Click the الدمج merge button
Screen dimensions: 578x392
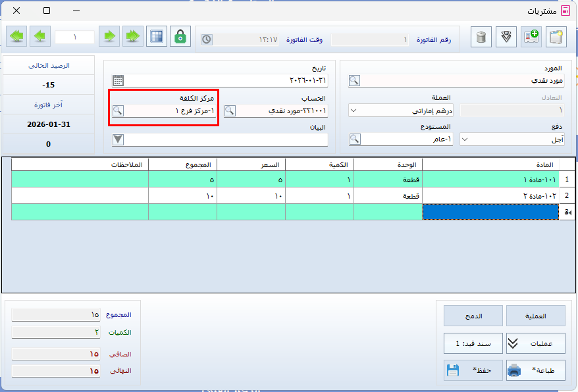(473, 316)
